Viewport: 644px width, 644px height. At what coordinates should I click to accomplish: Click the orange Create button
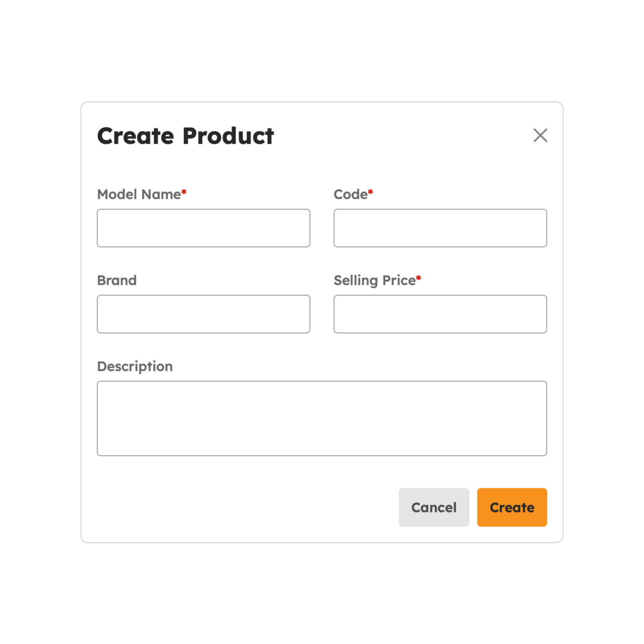pyautogui.click(x=512, y=507)
